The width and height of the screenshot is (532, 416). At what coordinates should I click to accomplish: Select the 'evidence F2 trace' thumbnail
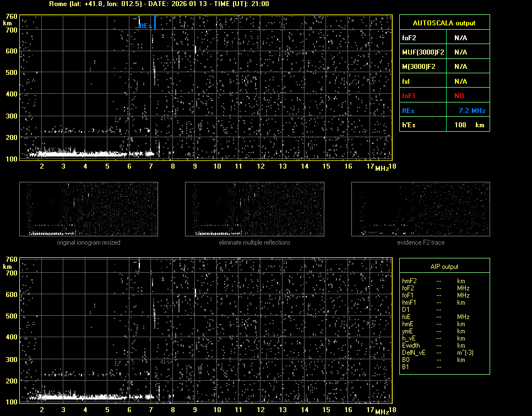tap(421, 209)
